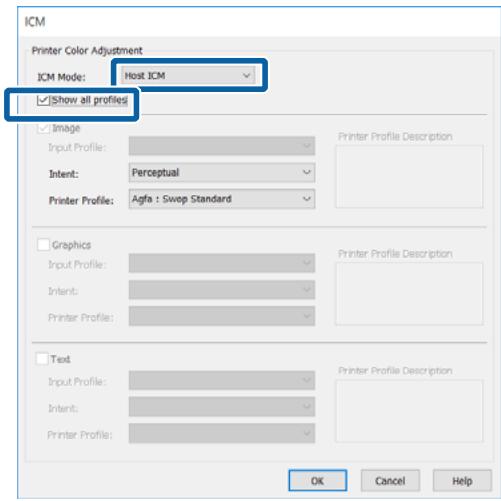The image size is (501, 501).
Task: Click the Graphics Printer Profile Description box
Action: pos(409,294)
